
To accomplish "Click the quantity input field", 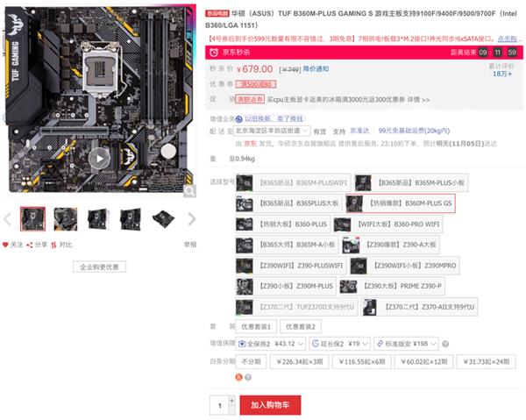I will click(x=219, y=406).
